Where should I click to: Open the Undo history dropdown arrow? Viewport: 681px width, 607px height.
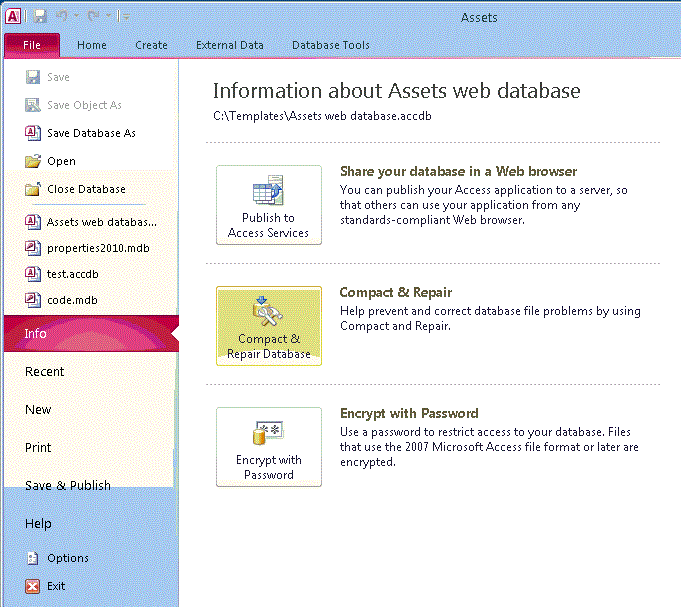(76, 16)
